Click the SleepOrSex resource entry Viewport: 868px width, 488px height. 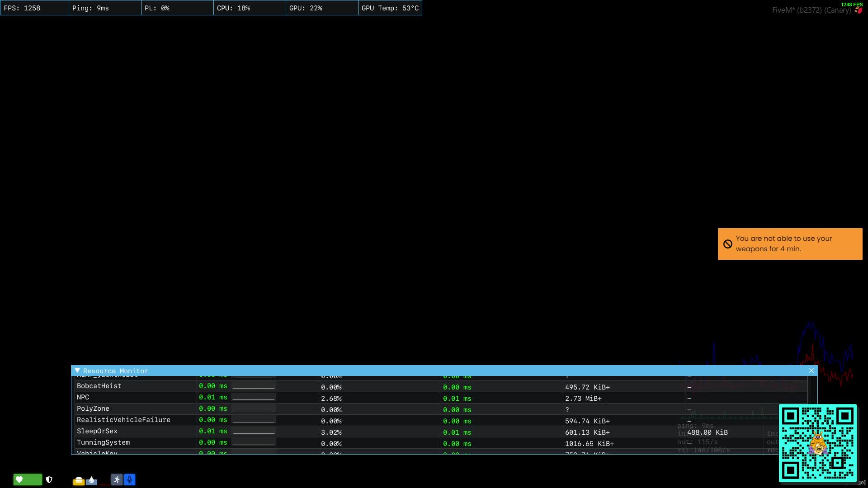(x=97, y=432)
